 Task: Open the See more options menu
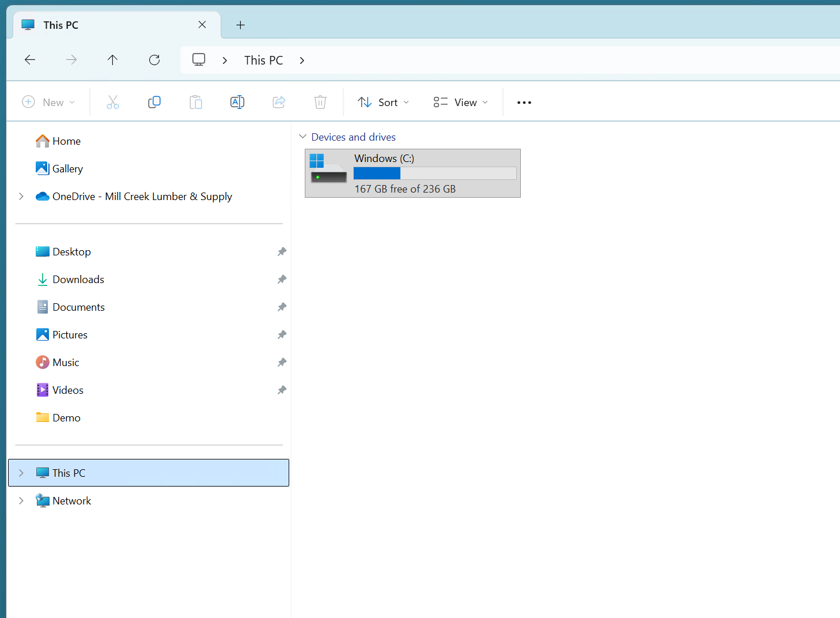point(524,103)
